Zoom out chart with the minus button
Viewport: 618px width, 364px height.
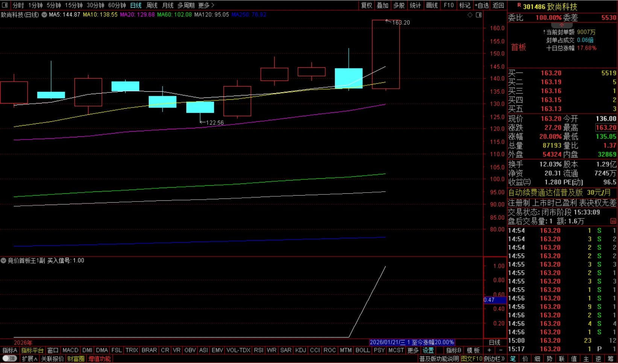point(500,350)
